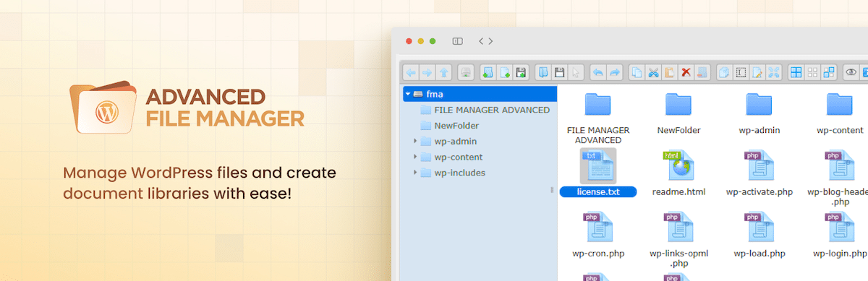This screenshot has width=868, height=281.
Task: Click the Forward arrow in file manager toolbar
Action: [x=427, y=72]
